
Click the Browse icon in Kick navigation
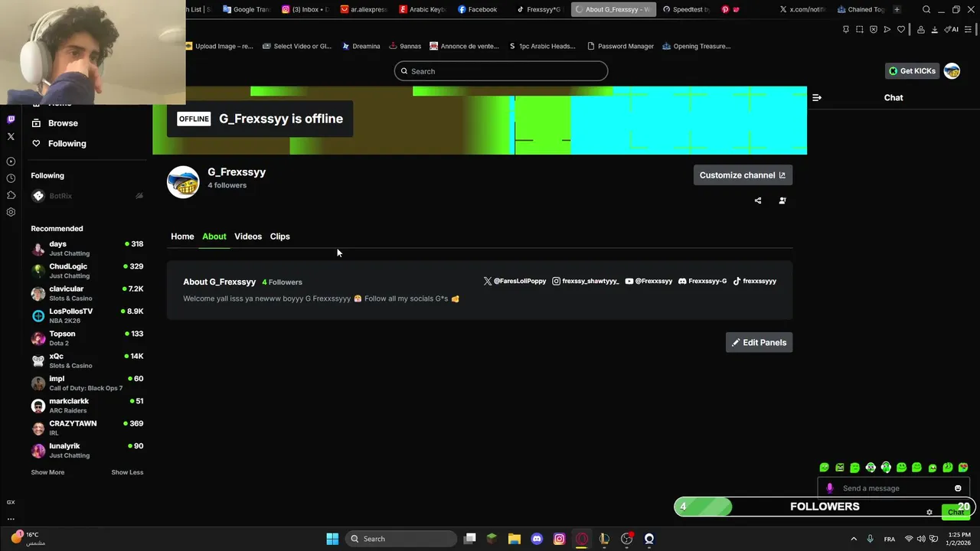pos(36,122)
